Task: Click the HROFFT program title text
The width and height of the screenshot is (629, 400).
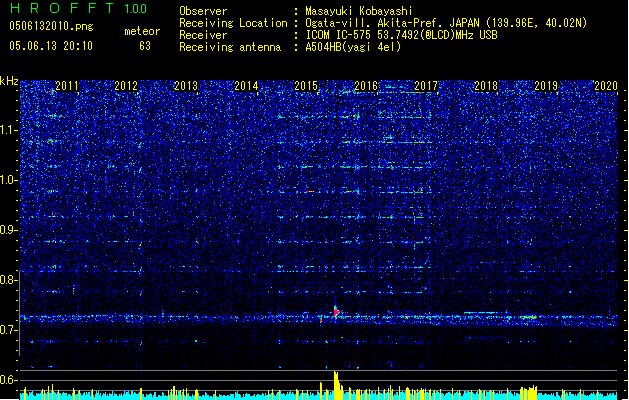Action: [x=62, y=8]
